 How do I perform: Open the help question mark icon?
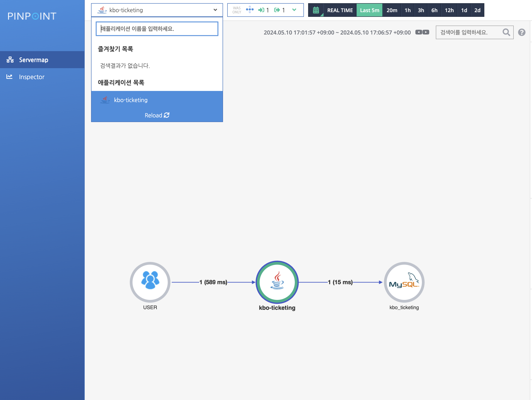click(x=521, y=32)
